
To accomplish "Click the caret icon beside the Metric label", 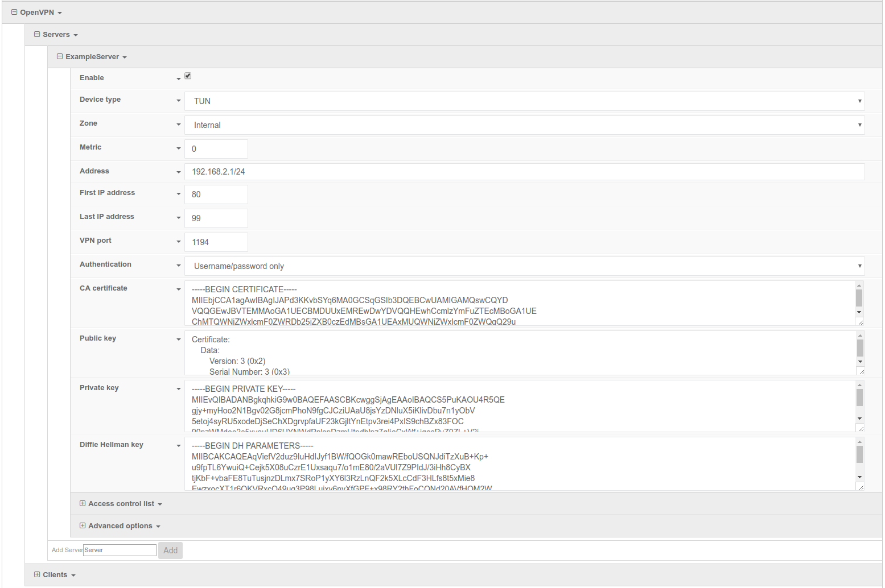I will tap(178, 148).
